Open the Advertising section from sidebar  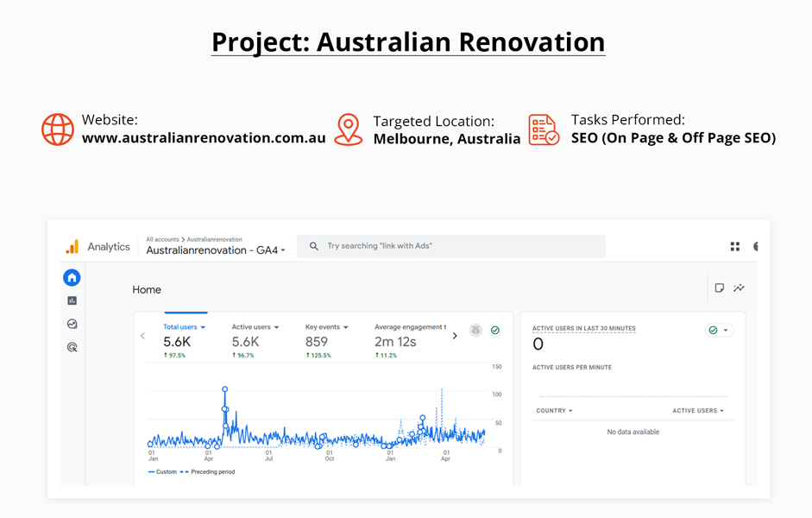point(72,346)
